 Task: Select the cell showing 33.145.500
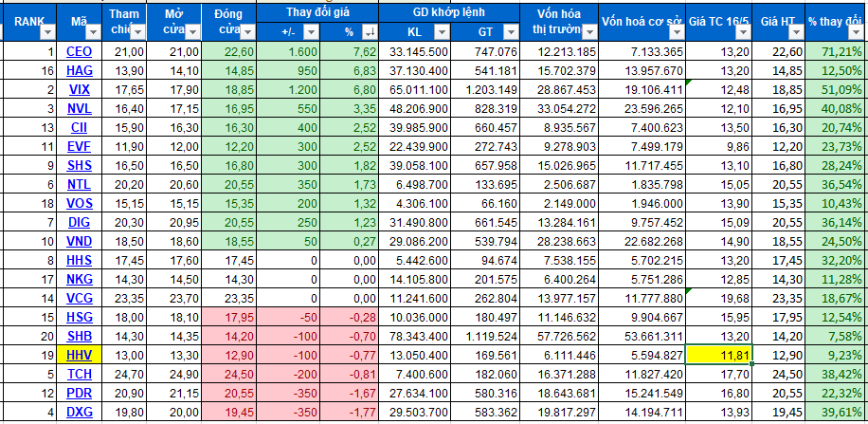click(415, 52)
